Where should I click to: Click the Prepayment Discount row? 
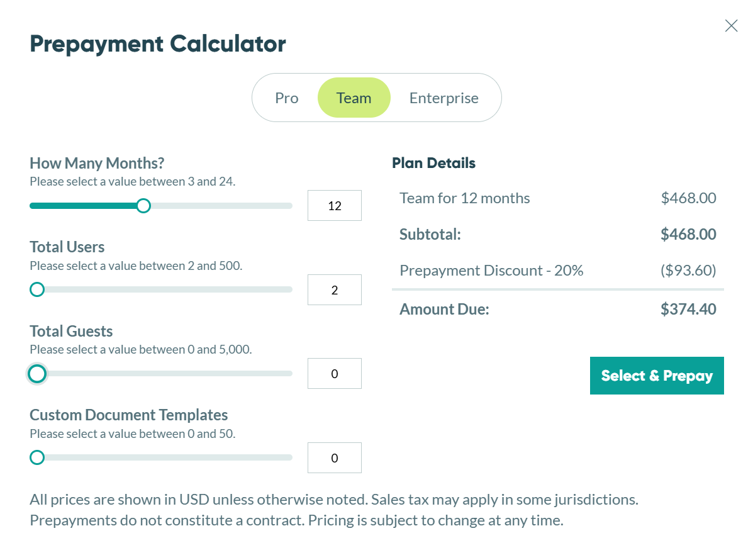click(557, 270)
